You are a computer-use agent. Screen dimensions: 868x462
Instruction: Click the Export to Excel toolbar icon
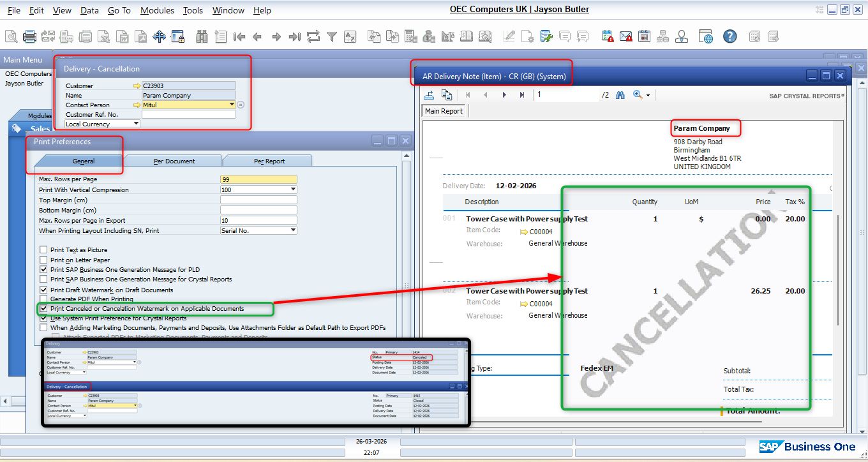click(x=104, y=36)
